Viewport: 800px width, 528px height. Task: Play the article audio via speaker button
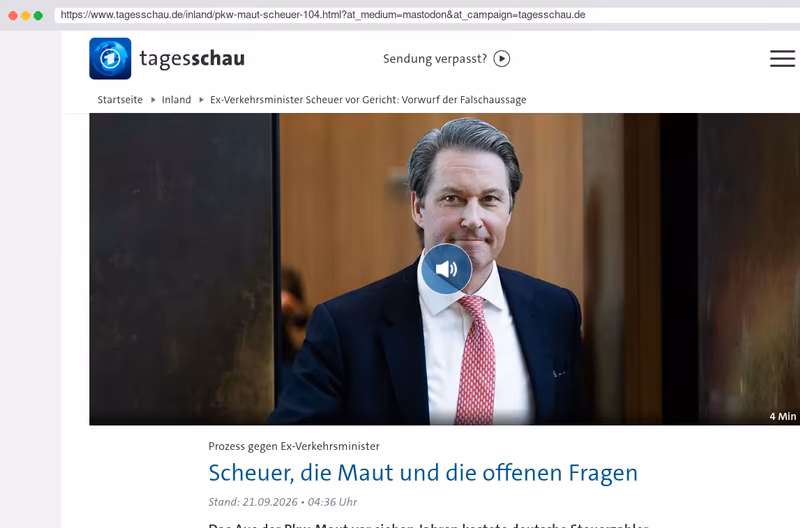point(446,269)
